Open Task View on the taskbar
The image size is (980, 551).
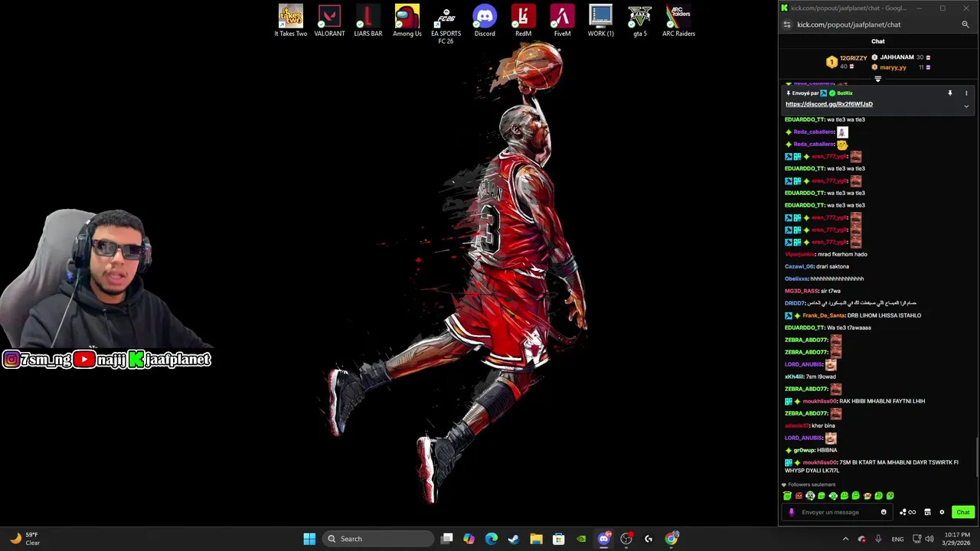tap(447, 539)
